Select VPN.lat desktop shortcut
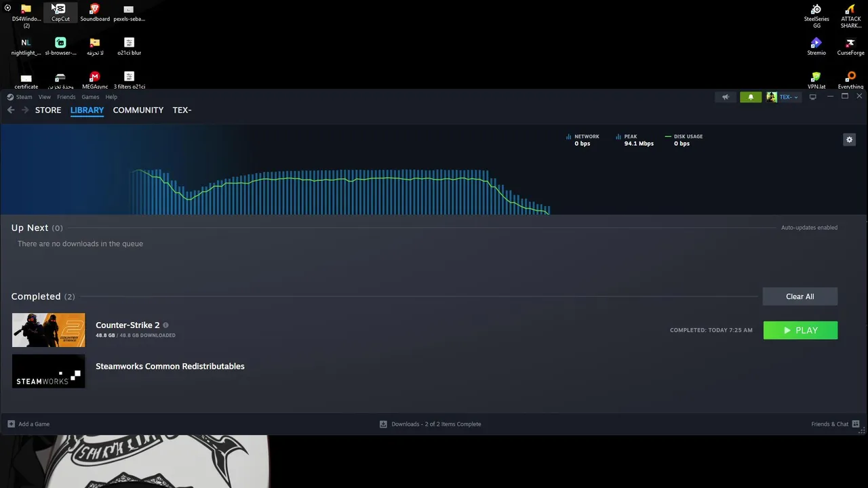Screen dimensions: 868x488 816,81
